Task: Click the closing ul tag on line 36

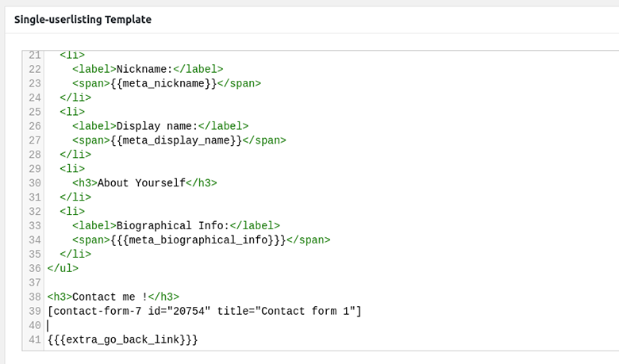Action: point(63,269)
